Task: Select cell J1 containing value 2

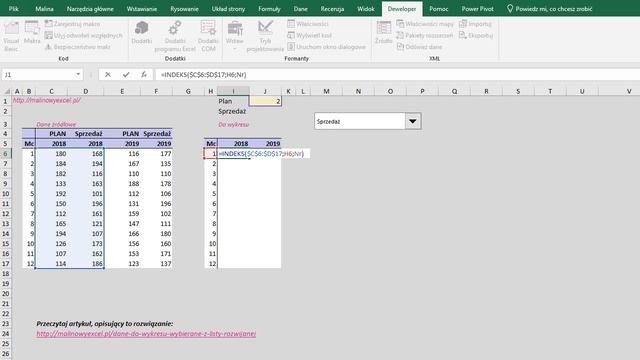Action: tap(265, 101)
